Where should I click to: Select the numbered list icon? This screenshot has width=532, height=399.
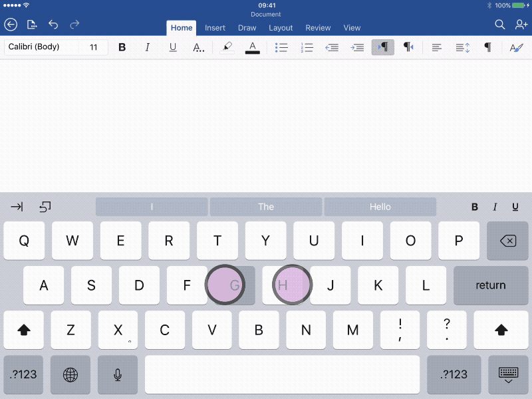307,47
